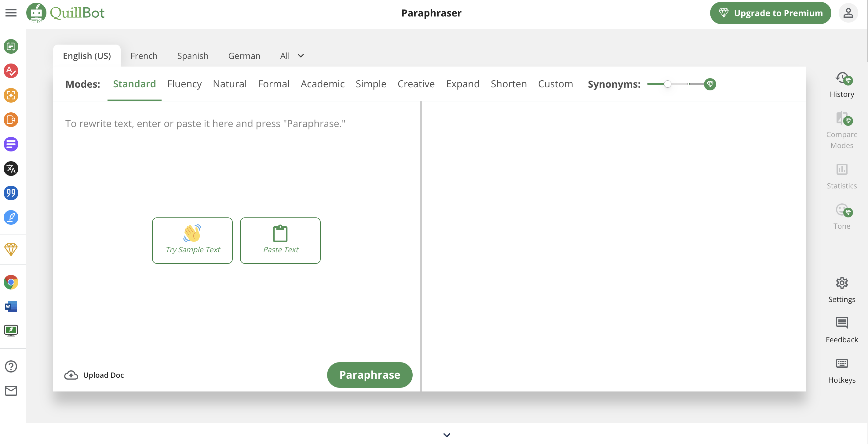Viewport: 868px width, 444px height.
Task: Expand the All languages dropdown
Action: (292, 56)
